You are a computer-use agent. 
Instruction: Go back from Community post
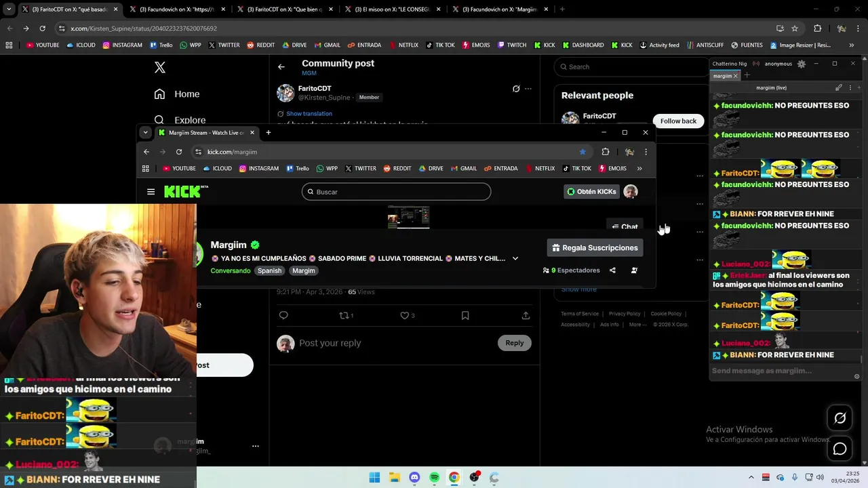(281, 67)
